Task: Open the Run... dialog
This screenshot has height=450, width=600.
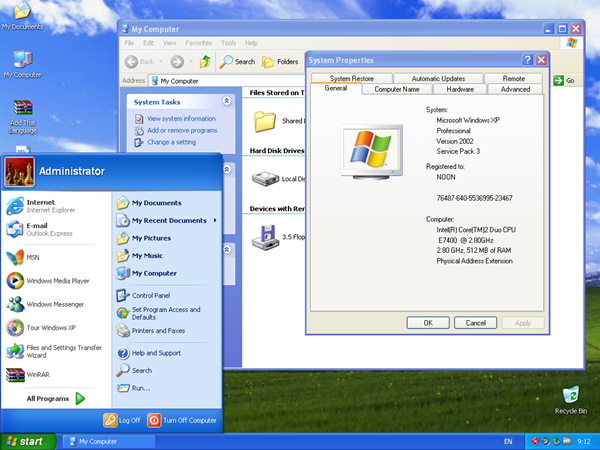Action: (134, 388)
